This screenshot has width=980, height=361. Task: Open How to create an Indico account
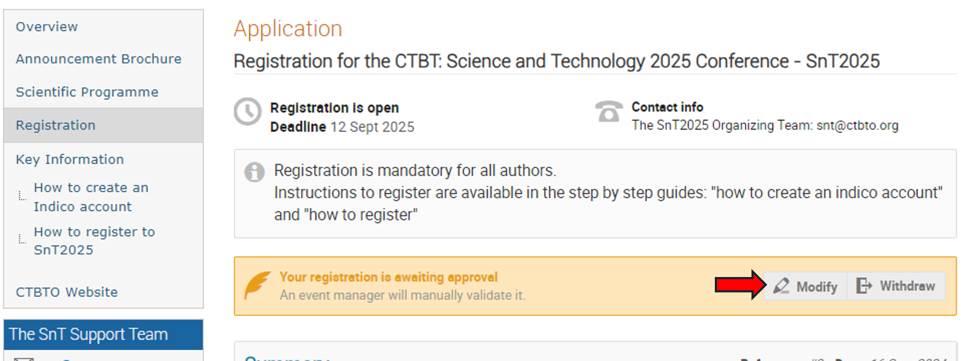click(91, 197)
